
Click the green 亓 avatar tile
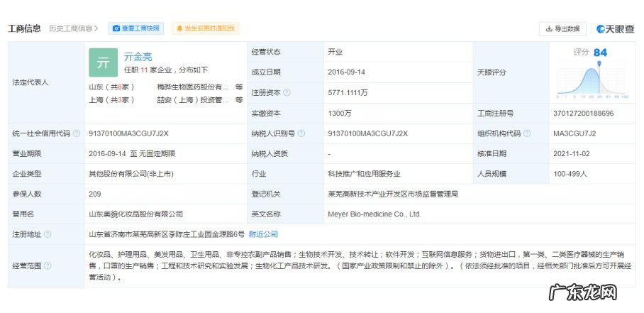(103, 63)
